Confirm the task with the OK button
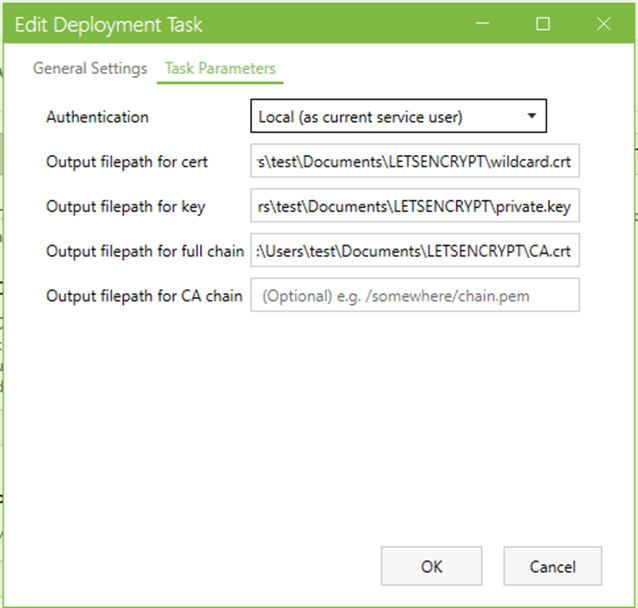 point(431,567)
